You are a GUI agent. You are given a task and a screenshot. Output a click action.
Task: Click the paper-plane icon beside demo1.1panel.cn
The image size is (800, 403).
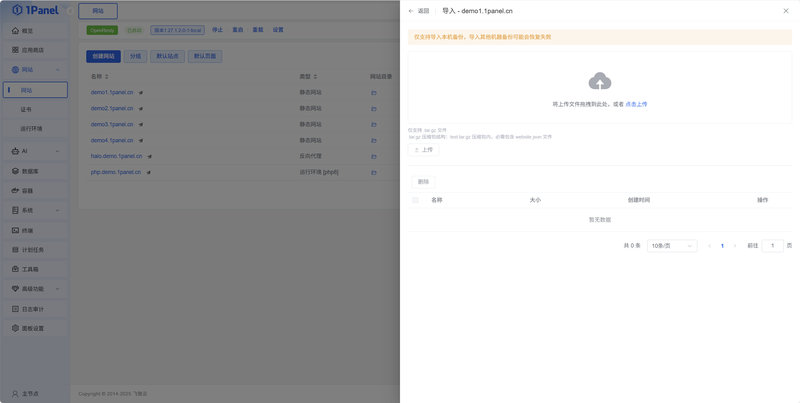pyautogui.click(x=141, y=93)
